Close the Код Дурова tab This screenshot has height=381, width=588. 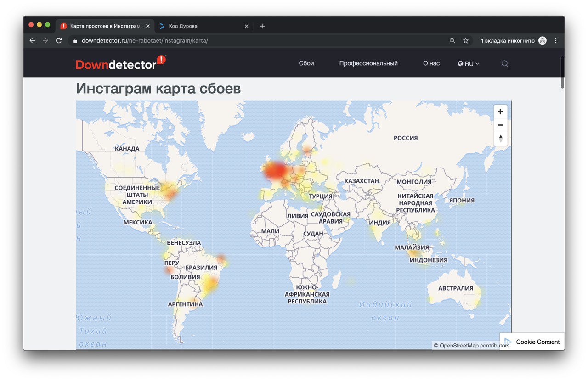click(246, 26)
